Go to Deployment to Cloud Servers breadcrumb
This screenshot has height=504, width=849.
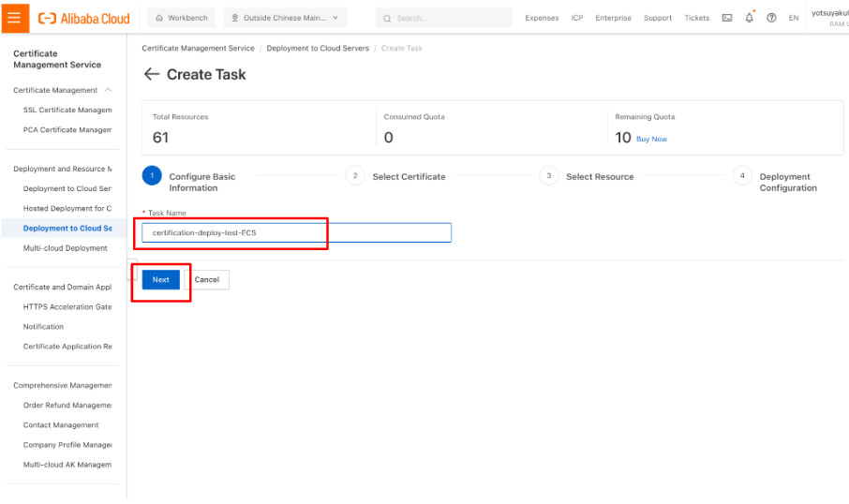pyautogui.click(x=318, y=48)
